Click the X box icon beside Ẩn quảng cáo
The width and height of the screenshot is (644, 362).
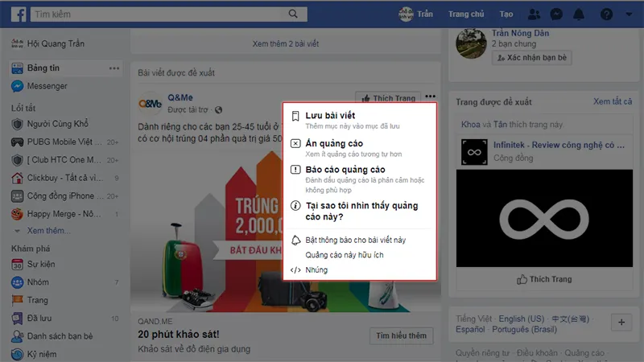click(x=295, y=143)
